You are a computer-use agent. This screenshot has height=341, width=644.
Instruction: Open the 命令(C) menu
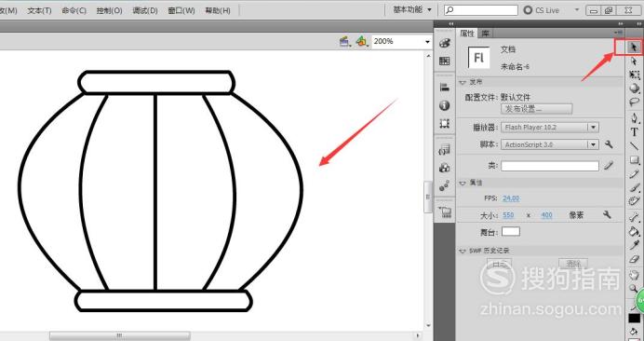point(74,10)
